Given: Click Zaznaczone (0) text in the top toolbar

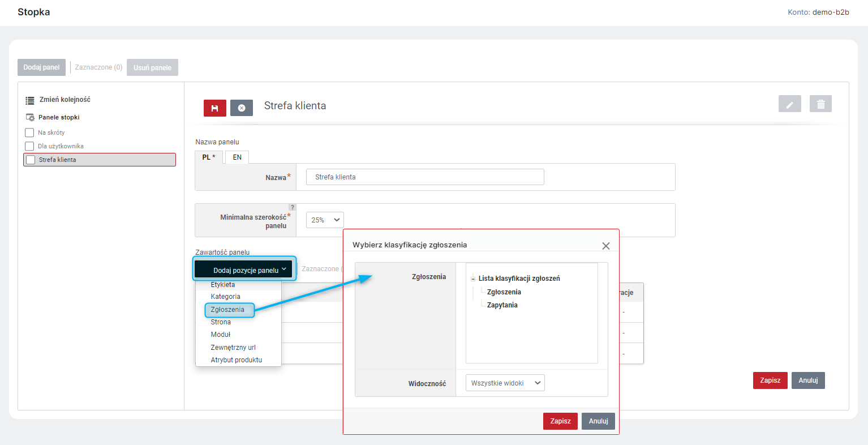Looking at the screenshot, I should 98,67.
